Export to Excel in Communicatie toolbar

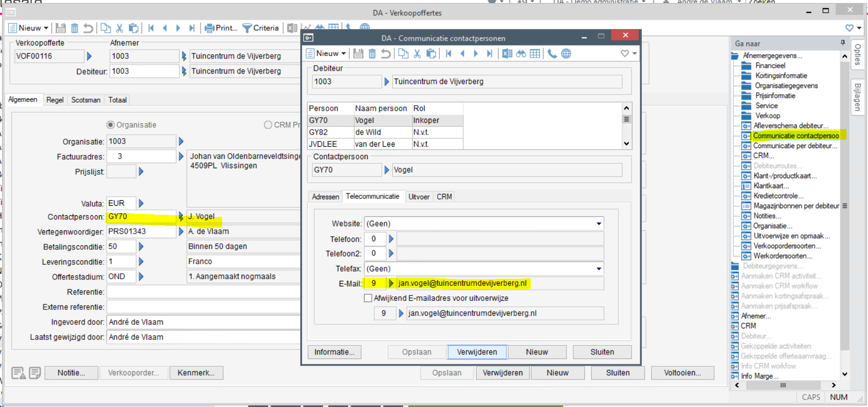pos(507,54)
